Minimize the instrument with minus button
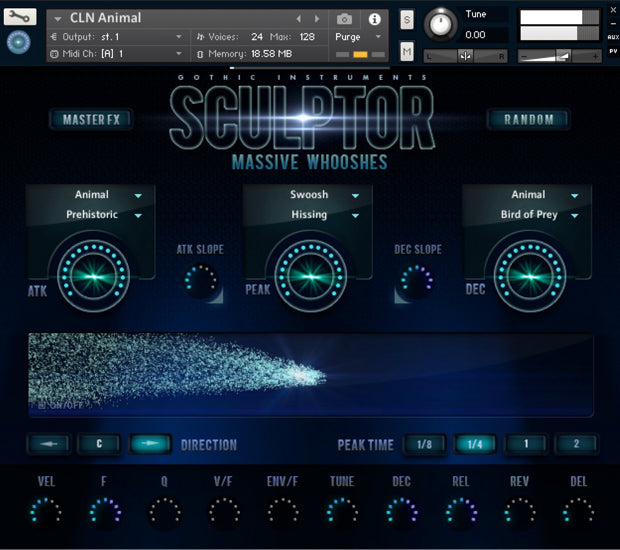This screenshot has width=620, height=550. click(x=613, y=24)
